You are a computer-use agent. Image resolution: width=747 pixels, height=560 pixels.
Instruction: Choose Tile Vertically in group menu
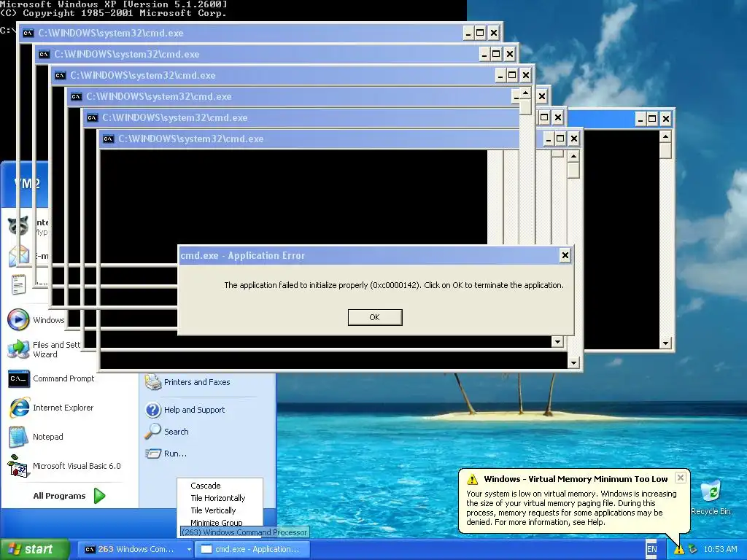pyautogui.click(x=213, y=510)
